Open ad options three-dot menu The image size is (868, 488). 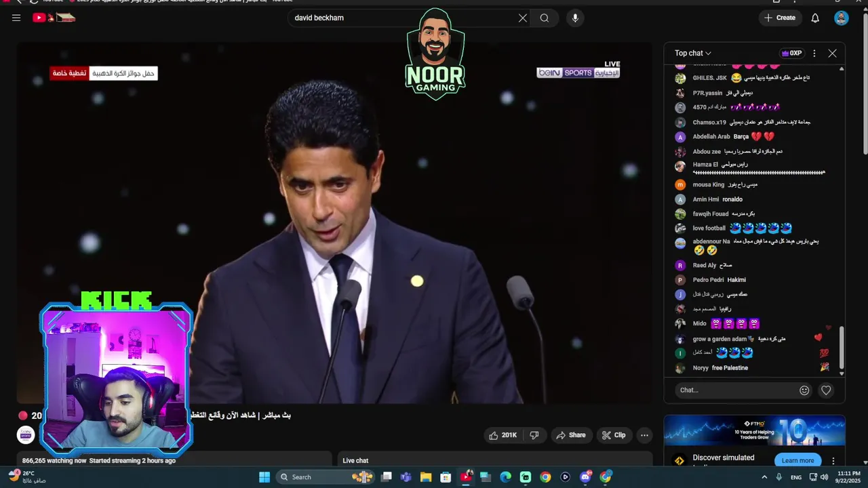[x=833, y=461]
